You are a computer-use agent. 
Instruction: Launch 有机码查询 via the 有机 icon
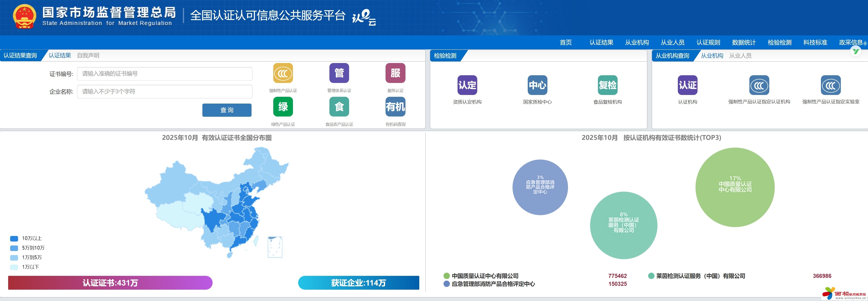[395, 107]
